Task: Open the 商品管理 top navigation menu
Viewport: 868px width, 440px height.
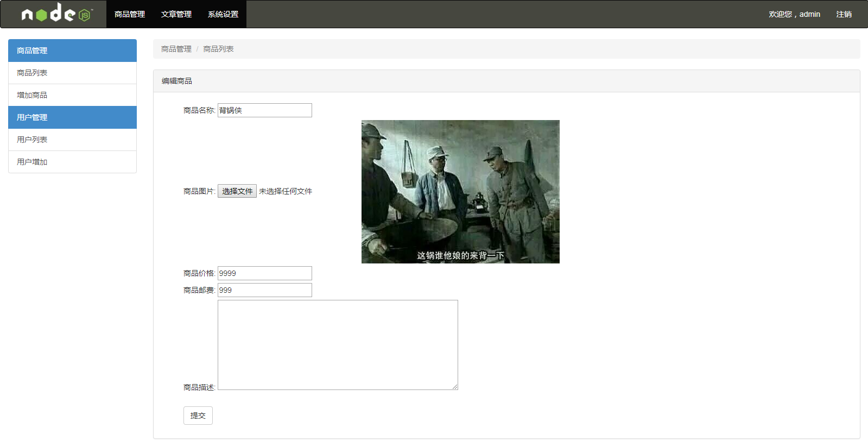Action: [130, 14]
